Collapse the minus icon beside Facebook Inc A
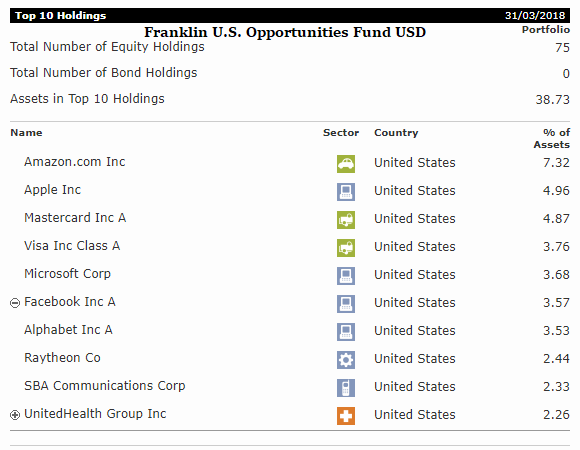 pyautogui.click(x=15, y=303)
